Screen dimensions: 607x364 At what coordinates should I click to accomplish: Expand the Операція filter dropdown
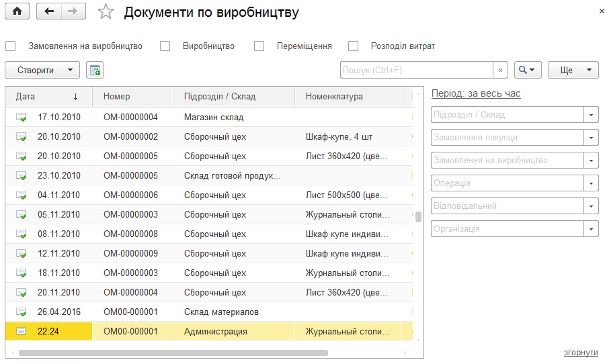pos(591,183)
